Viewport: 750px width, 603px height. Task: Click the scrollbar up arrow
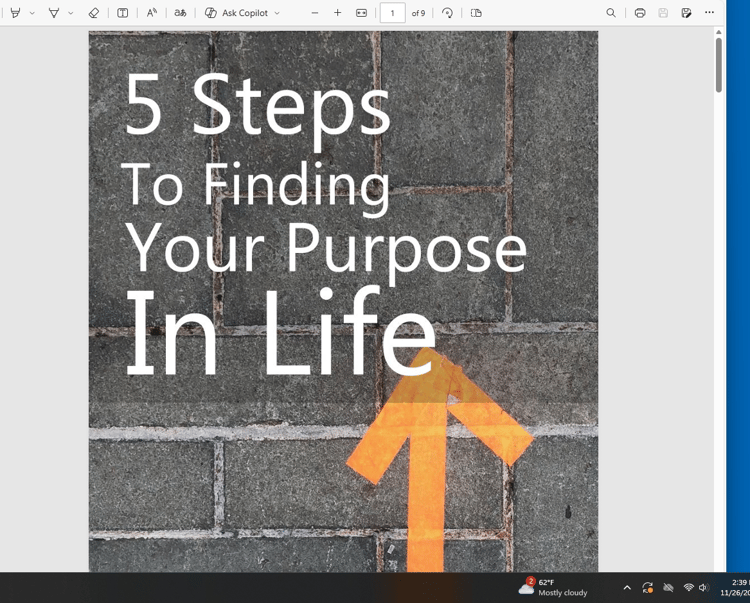pos(719,32)
